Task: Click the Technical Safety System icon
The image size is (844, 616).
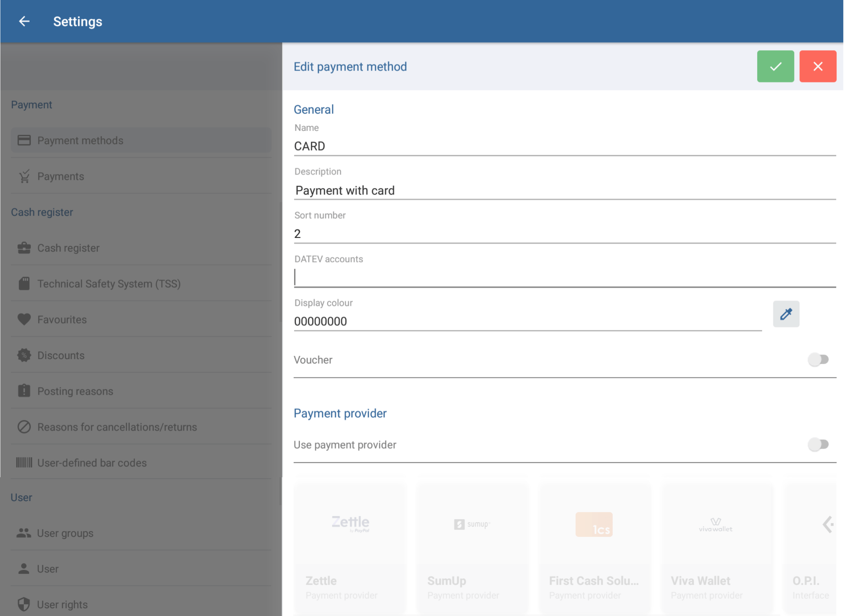Action: tap(24, 284)
